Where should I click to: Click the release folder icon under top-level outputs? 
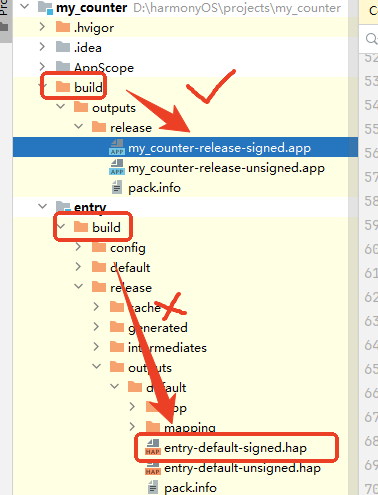pyautogui.click(x=99, y=127)
